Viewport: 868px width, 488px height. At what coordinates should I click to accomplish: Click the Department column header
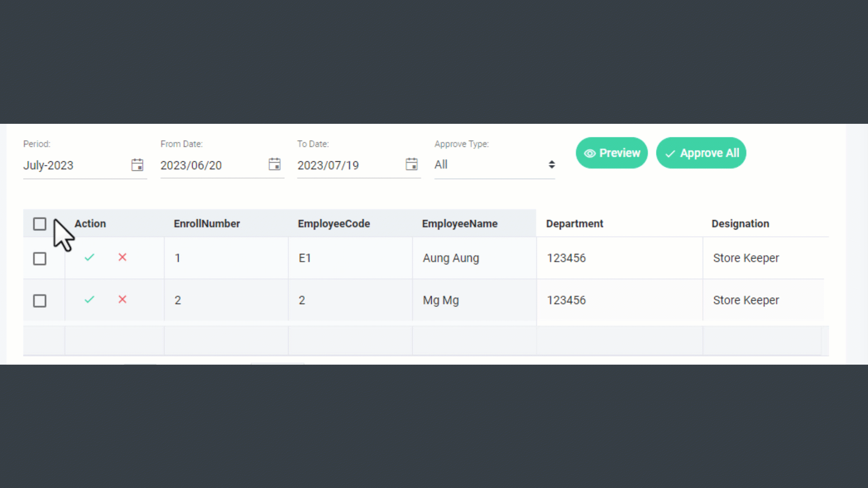574,224
